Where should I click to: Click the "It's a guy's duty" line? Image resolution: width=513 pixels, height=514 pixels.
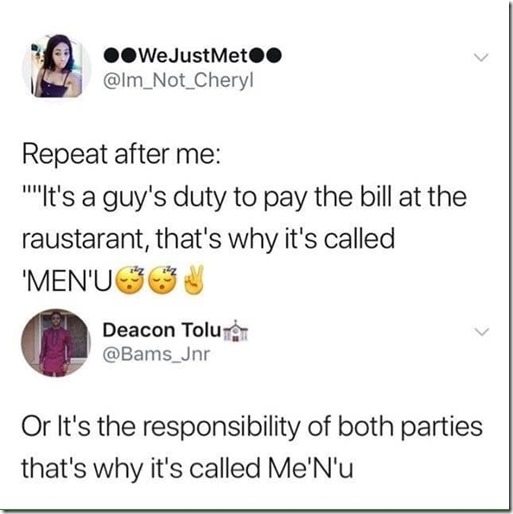point(244,198)
